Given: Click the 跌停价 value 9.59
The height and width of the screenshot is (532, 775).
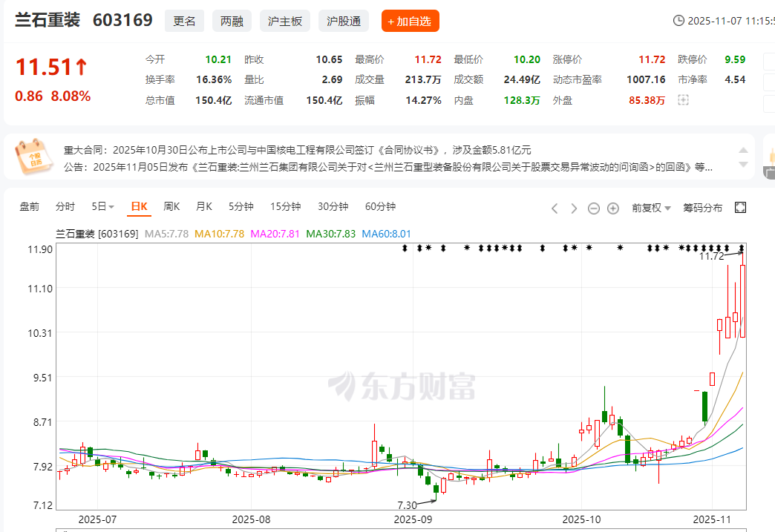Looking at the screenshot, I should point(735,59).
